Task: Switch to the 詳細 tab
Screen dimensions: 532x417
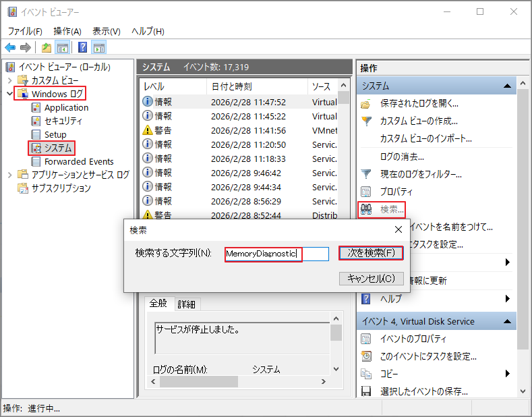Action: 187,304
